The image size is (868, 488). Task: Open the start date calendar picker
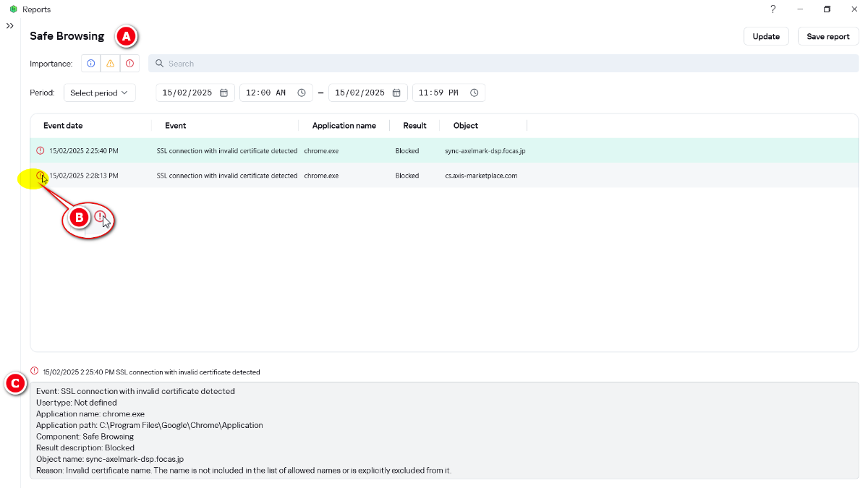(x=224, y=93)
